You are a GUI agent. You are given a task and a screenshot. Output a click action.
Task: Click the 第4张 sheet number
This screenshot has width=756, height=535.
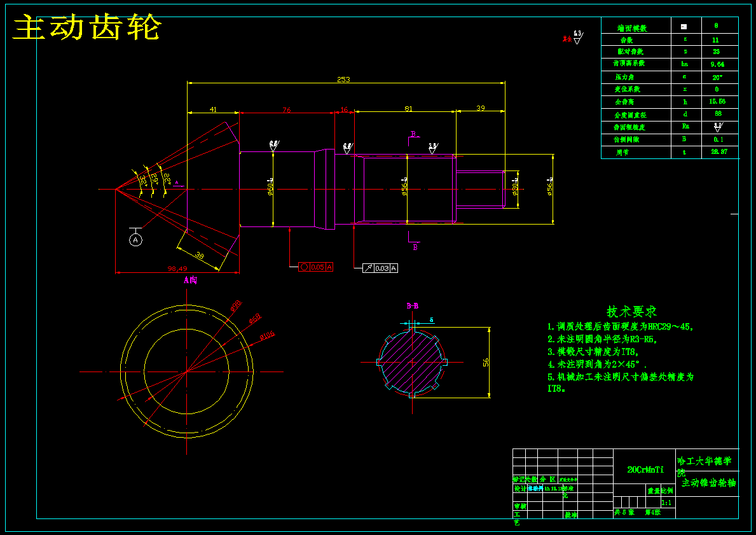(652, 512)
